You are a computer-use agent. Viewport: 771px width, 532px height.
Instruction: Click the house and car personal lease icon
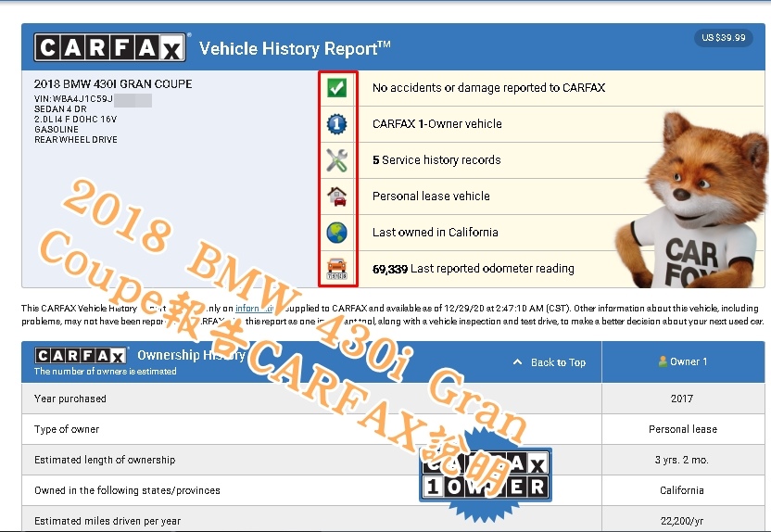point(336,196)
